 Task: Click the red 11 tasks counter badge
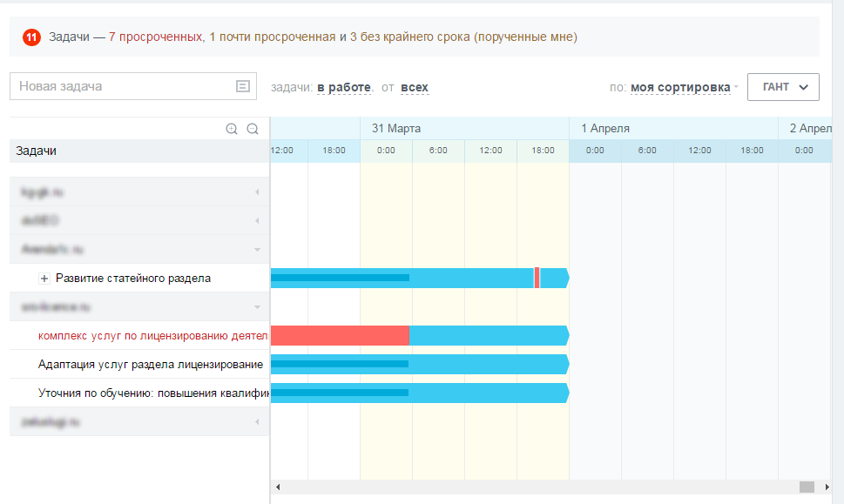point(31,37)
